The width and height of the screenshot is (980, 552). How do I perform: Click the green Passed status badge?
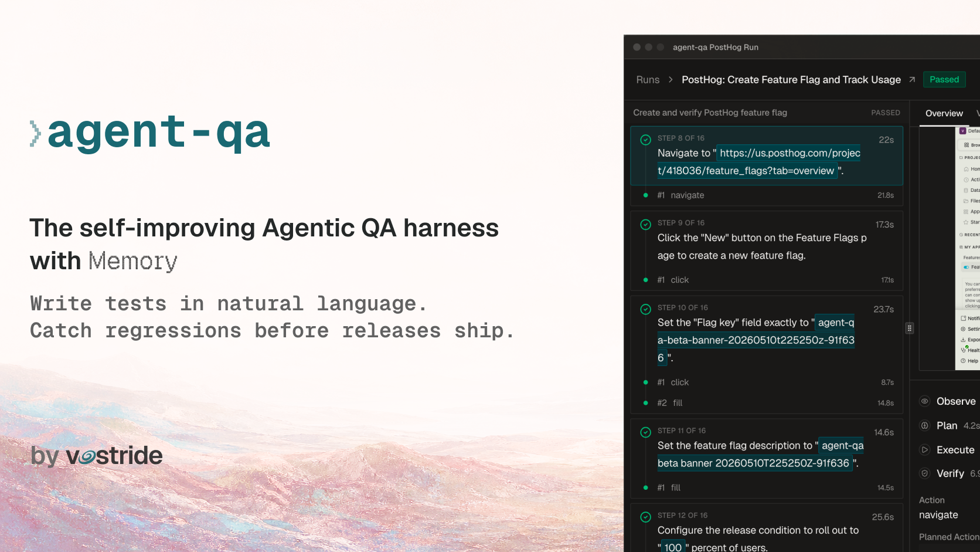click(944, 80)
